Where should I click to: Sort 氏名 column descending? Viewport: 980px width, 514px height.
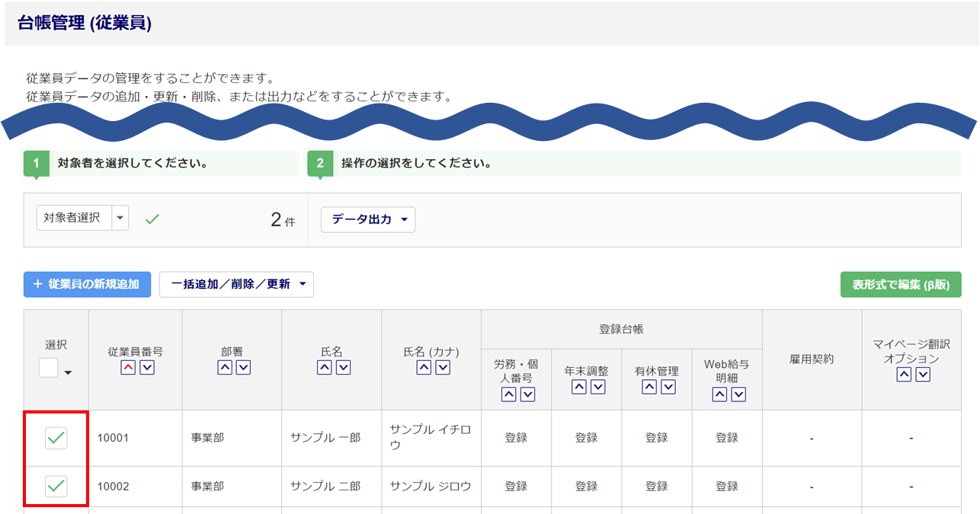[343, 368]
